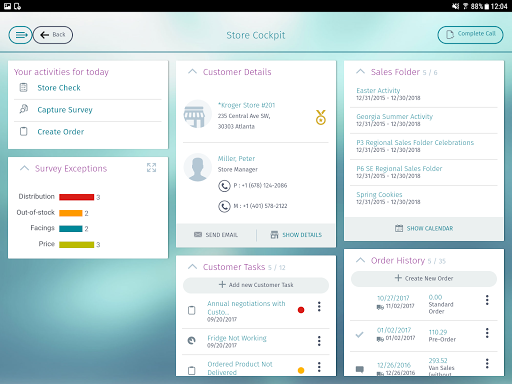512x384 pixels.
Task: Open the hamburger navigation menu icon
Action: [20, 35]
